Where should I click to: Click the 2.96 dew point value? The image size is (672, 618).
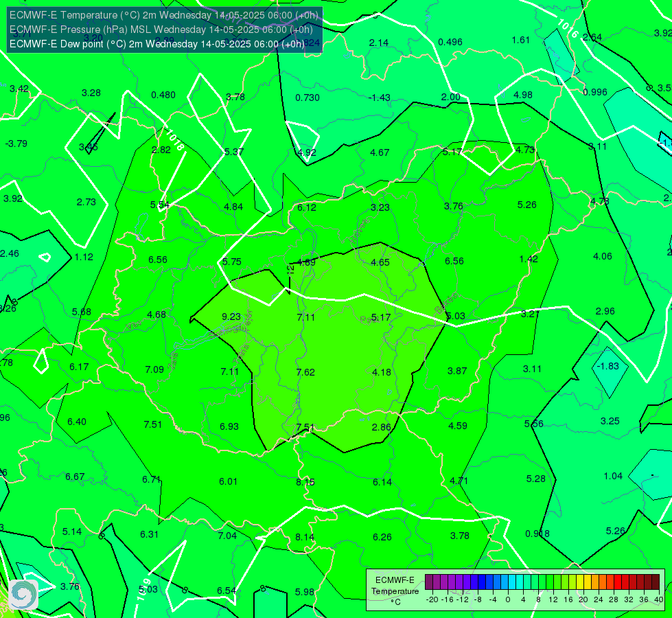click(x=605, y=311)
